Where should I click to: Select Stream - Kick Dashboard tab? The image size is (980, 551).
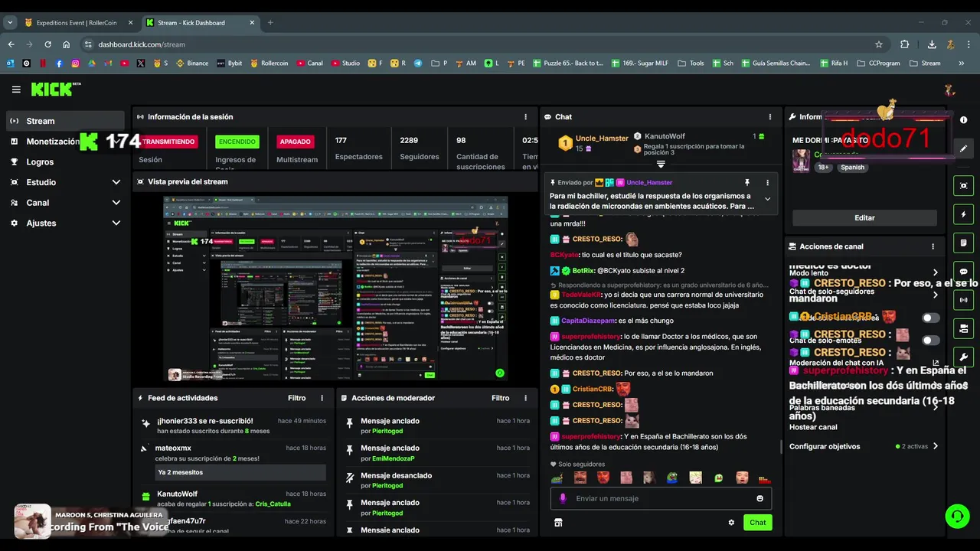201,23
